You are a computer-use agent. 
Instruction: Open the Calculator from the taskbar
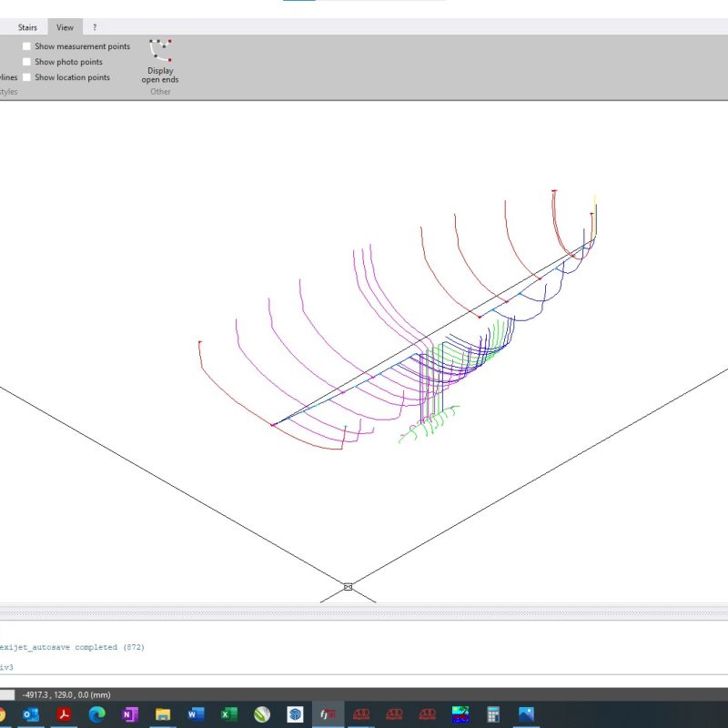click(492, 714)
